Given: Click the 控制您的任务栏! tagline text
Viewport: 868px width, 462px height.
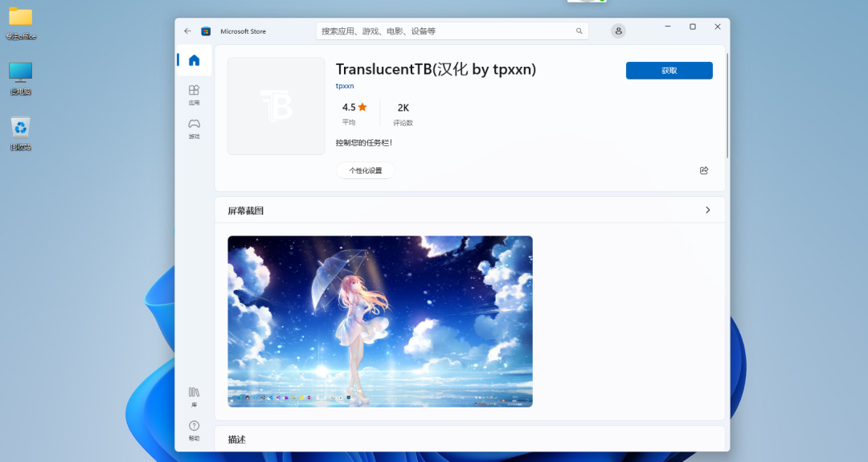Looking at the screenshot, I should [x=364, y=143].
